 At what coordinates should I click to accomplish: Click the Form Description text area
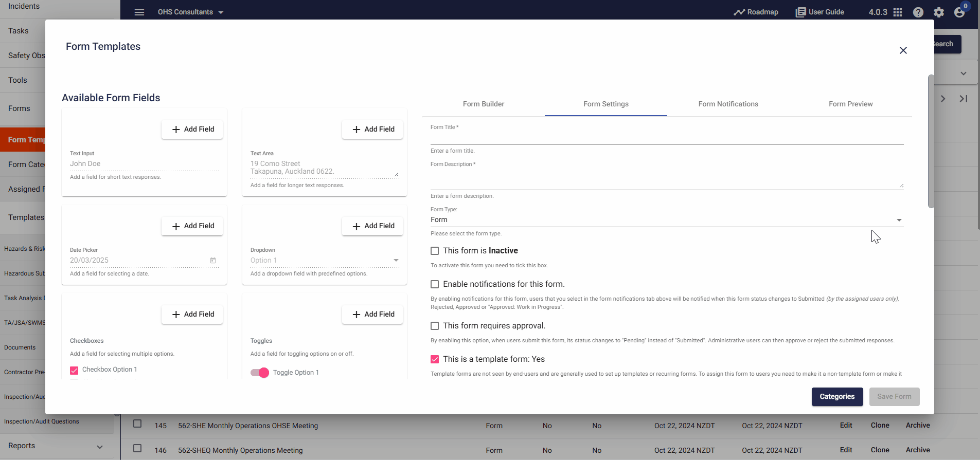click(x=667, y=179)
